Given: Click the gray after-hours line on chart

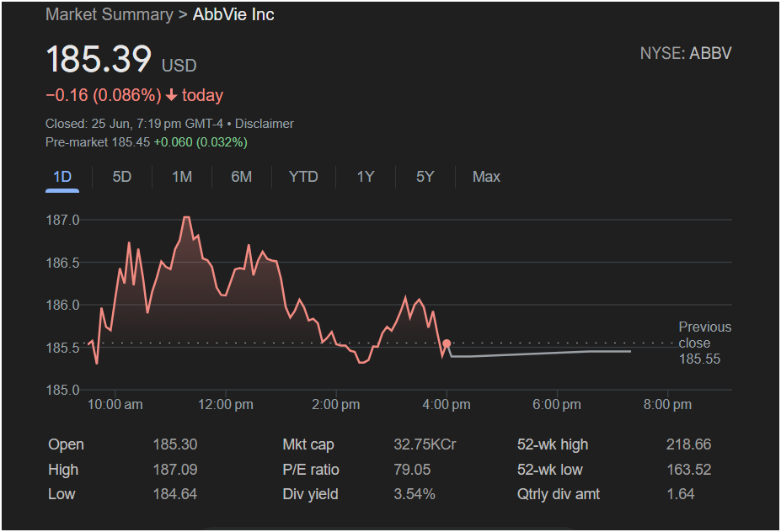Looking at the screenshot, I should tap(540, 354).
